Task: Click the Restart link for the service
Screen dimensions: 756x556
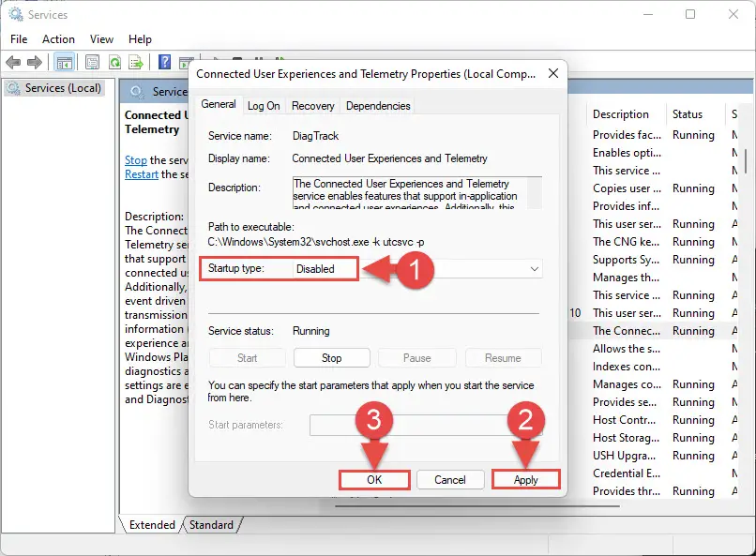Action: [x=141, y=174]
